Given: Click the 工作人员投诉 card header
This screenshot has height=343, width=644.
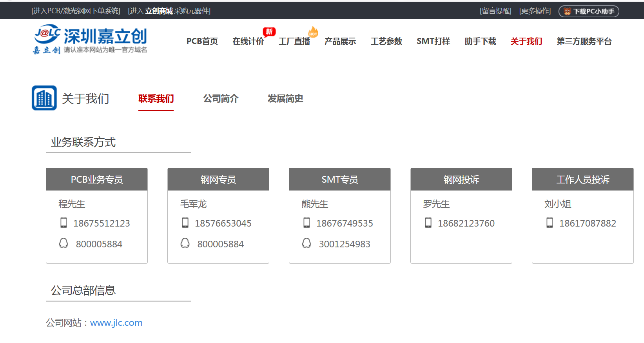Looking at the screenshot, I should [x=583, y=180].
